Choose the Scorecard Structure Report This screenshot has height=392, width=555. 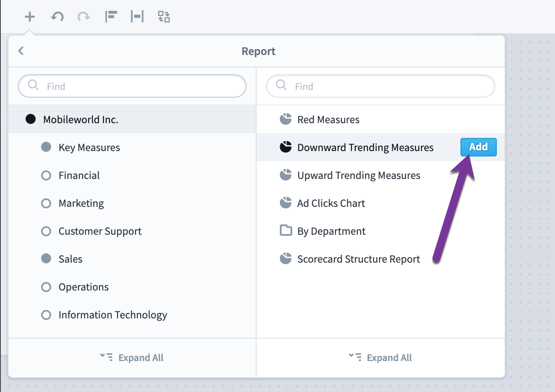pos(381,259)
